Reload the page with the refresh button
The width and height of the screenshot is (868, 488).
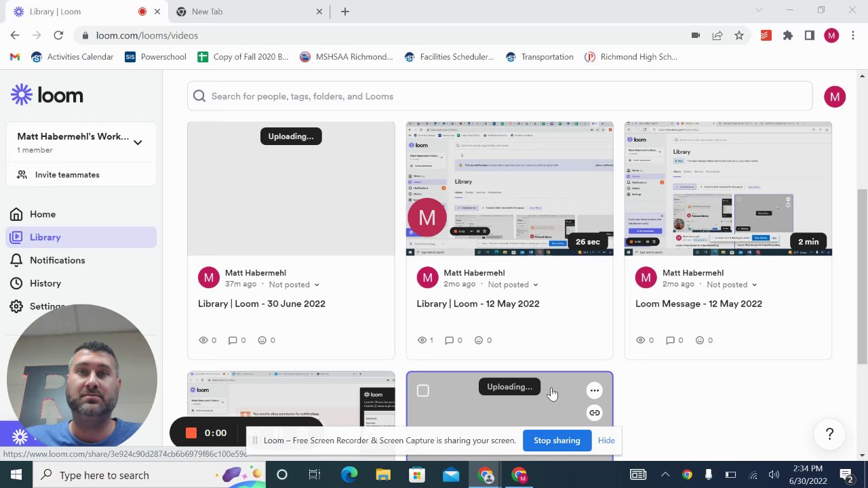[58, 35]
